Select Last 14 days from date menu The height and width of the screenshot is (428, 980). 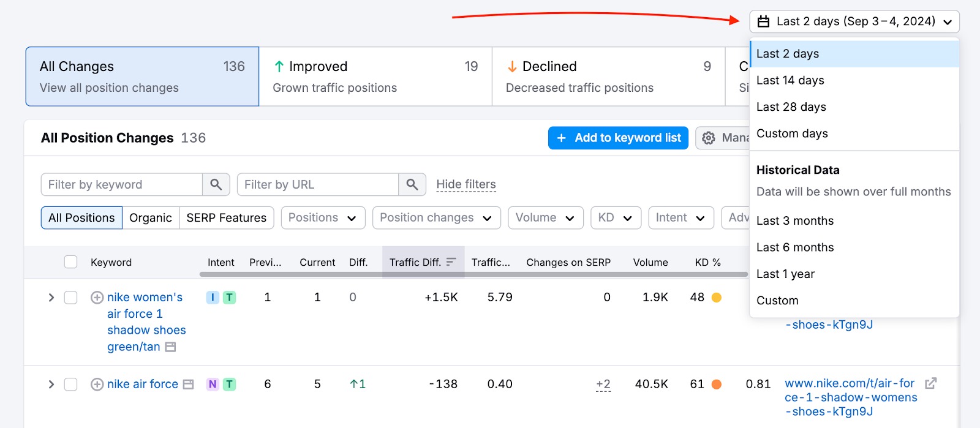click(x=790, y=80)
